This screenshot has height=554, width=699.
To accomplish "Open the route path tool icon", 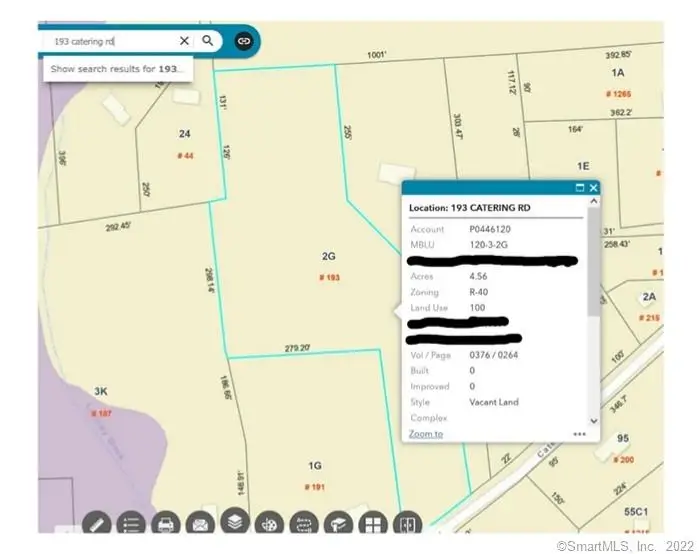I will [x=304, y=524].
